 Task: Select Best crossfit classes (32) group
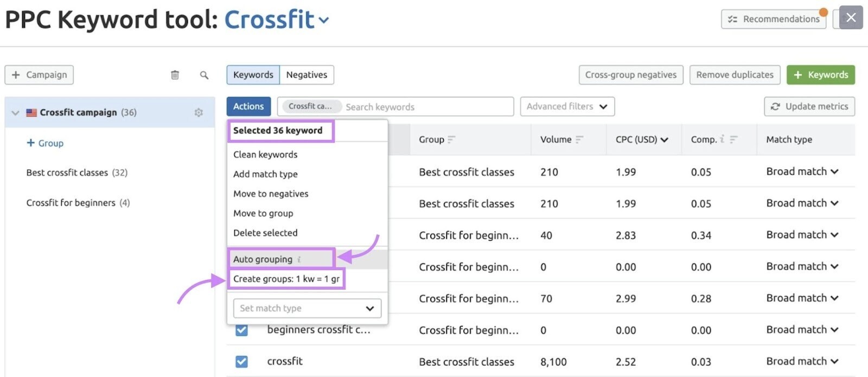click(77, 172)
